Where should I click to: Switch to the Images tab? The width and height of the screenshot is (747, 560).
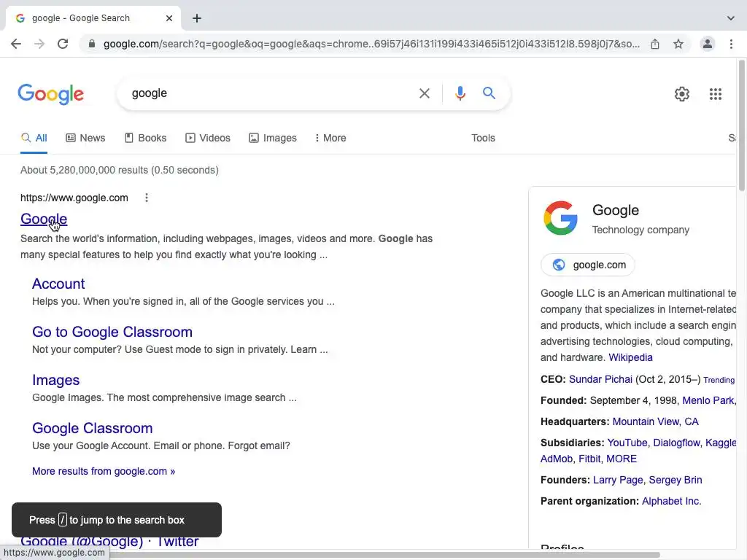(273, 138)
